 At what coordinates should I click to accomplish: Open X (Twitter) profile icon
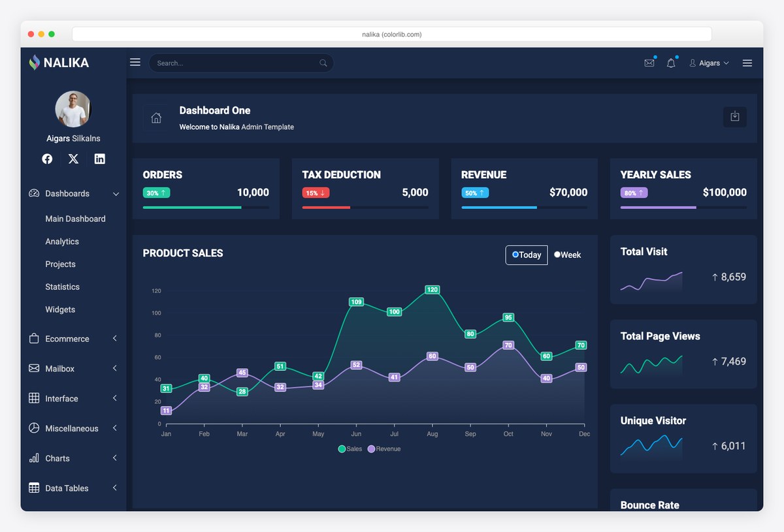[73, 159]
